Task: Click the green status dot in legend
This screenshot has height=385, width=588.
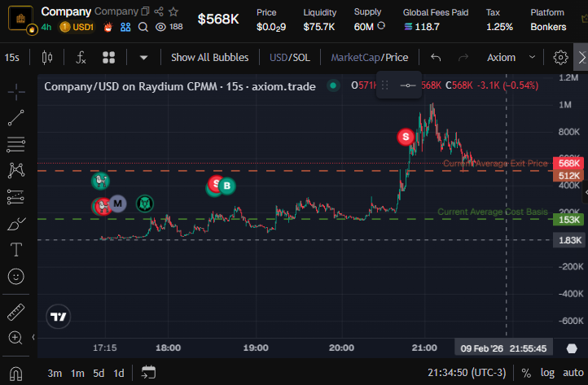Action: pos(332,85)
